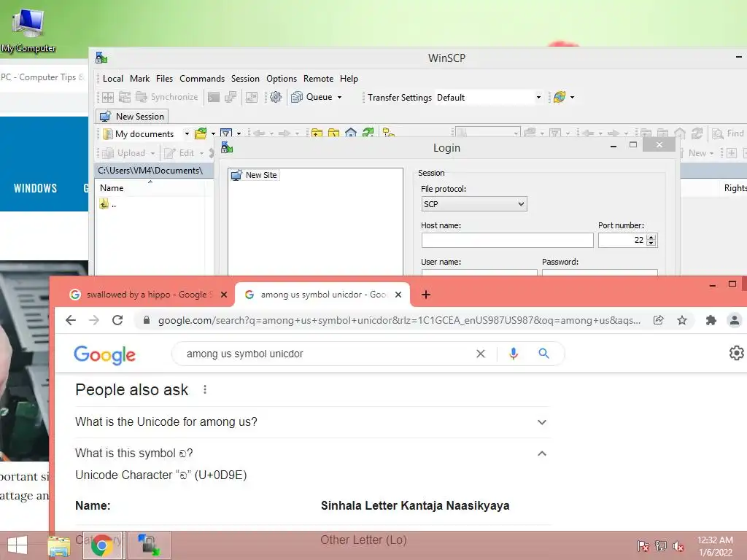Click the Host name input field
This screenshot has width=747, height=560.
pyautogui.click(x=508, y=240)
